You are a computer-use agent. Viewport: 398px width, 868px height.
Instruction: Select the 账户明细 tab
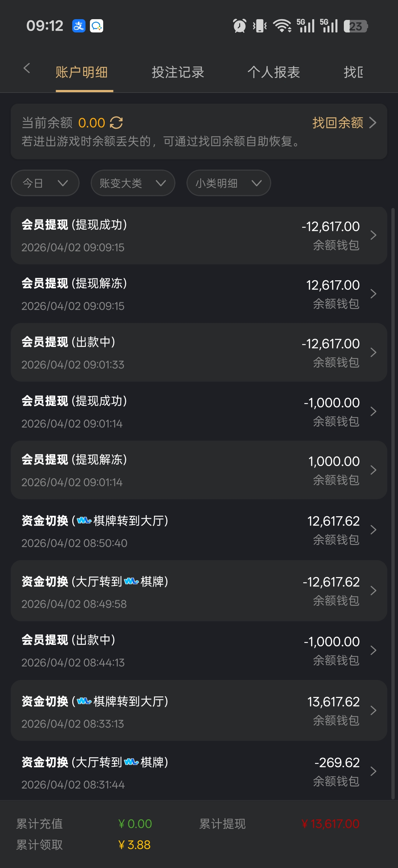coord(81,72)
